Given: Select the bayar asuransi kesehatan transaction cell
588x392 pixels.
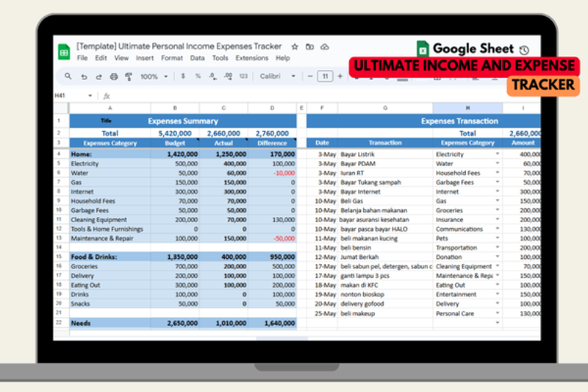Looking at the screenshot, I should tap(385, 219).
